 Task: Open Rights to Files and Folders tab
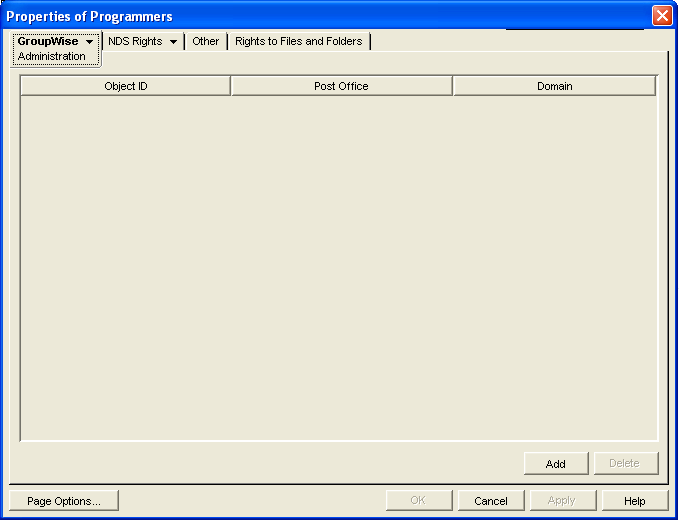[x=299, y=42]
